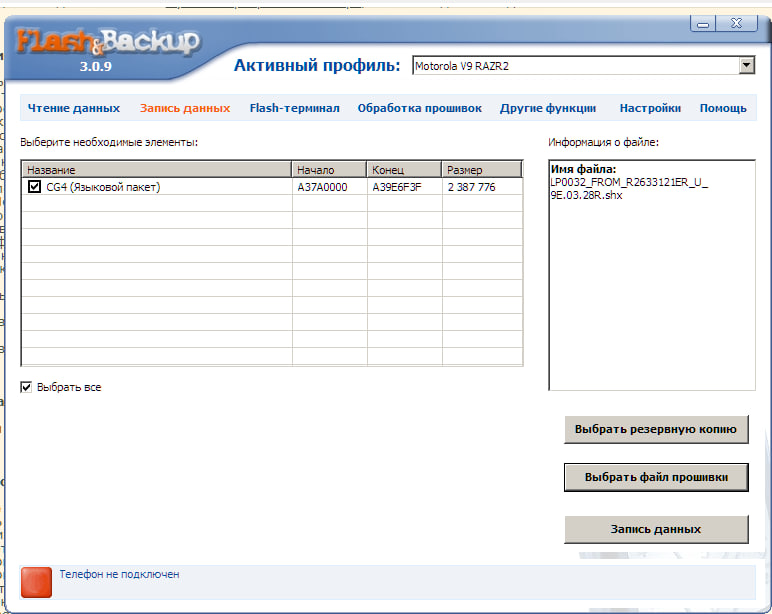Sort by the Начало column header
Screen dimensions: 772x614
329,170
